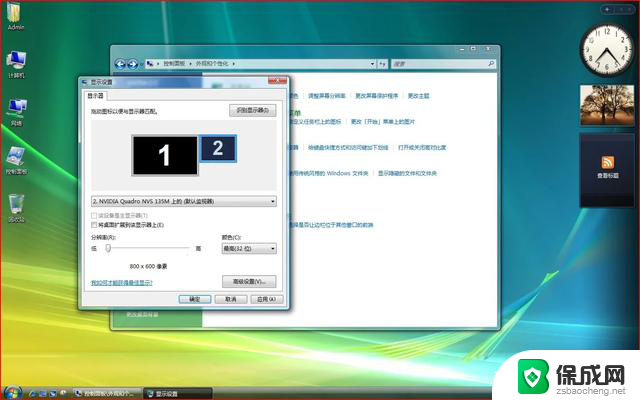Screen dimensions: 640x400
Task: Click the sidebar clock gadget
Action: tap(607, 50)
